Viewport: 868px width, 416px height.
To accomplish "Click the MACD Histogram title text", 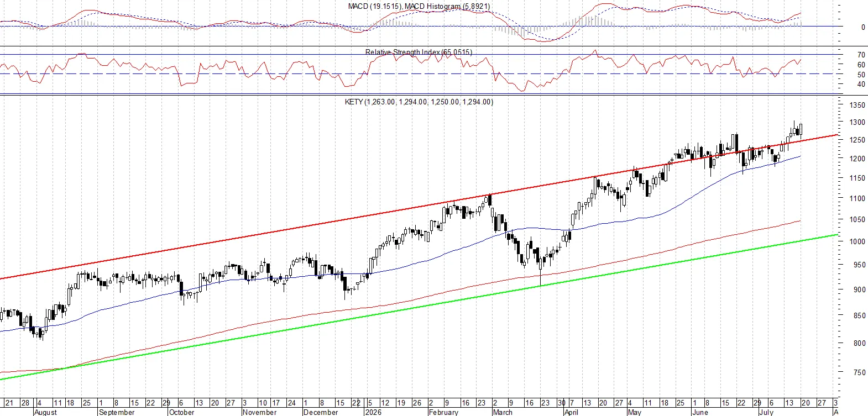I will (447, 6).
